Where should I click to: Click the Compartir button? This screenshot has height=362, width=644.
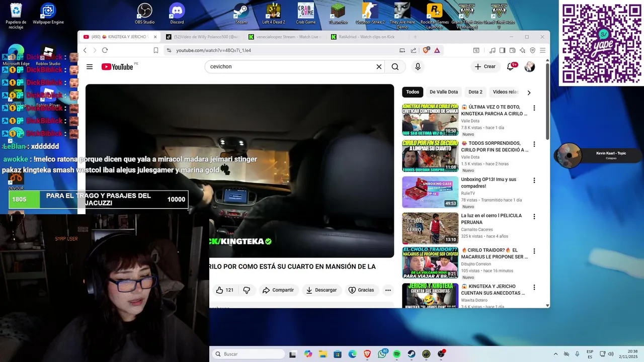click(x=278, y=290)
